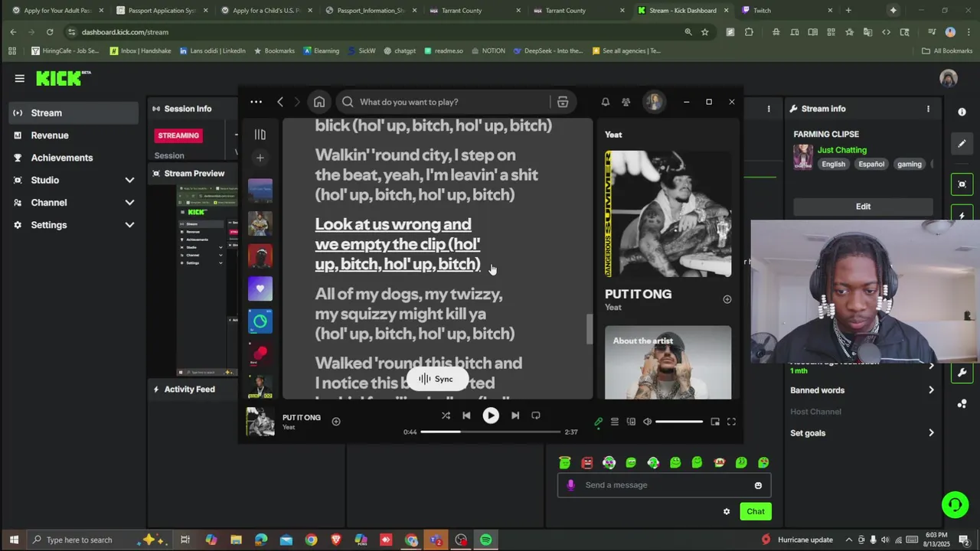Open the About the artist card
The image size is (980, 551).
coord(668,363)
